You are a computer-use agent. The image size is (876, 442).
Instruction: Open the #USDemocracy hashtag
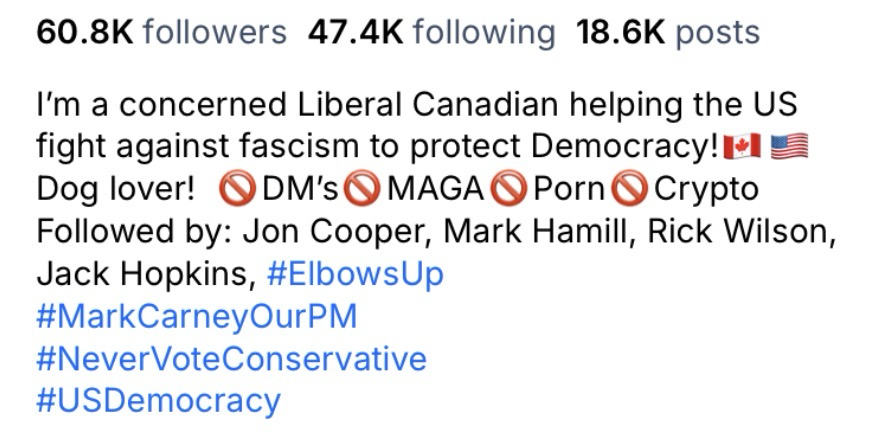coord(159,401)
